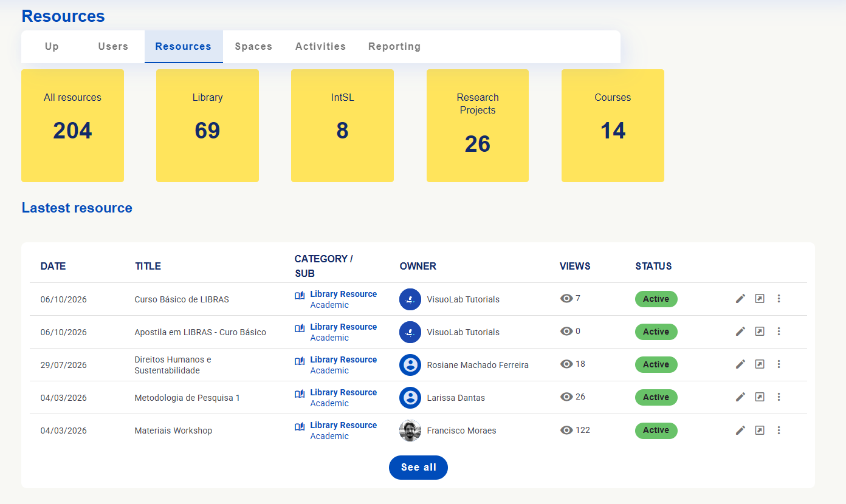The image size is (846, 504).
Task: Open Metodologia de Pesquisa 1 external icon
Action: 760,397
